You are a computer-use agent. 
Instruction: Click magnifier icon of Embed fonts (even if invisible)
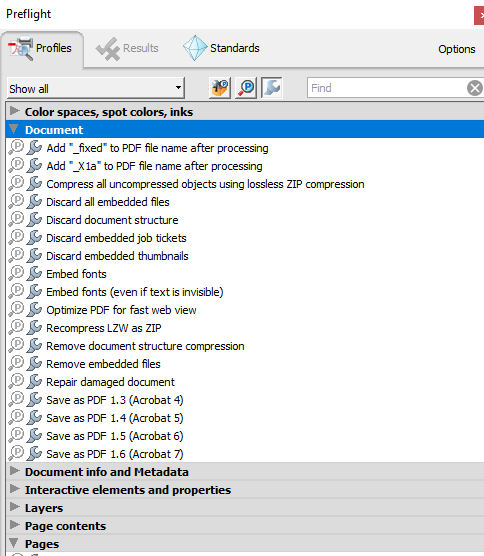click(x=16, y=291)
